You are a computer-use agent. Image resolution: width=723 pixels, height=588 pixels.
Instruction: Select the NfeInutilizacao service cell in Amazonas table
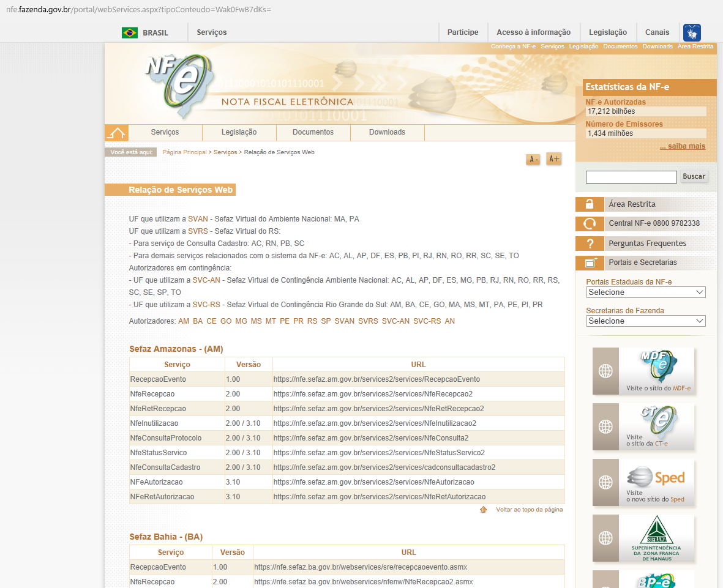pos(177,423)
